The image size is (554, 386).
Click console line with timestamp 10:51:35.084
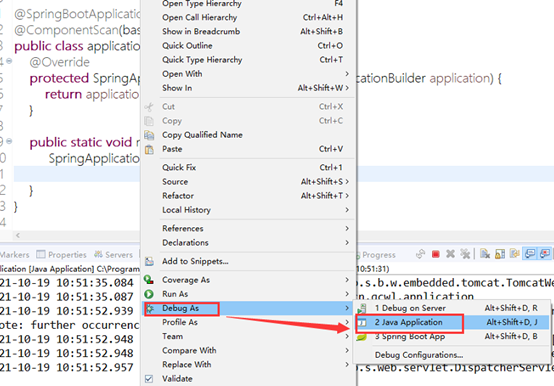(x=67, y=283)
